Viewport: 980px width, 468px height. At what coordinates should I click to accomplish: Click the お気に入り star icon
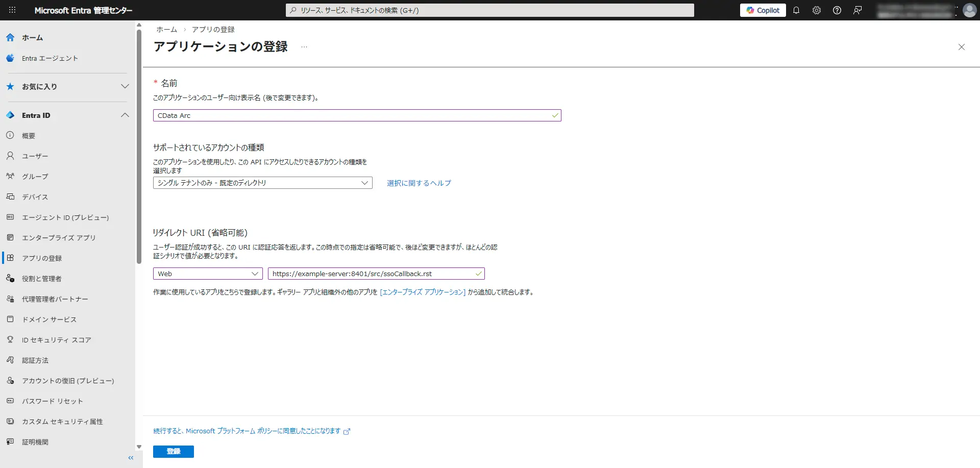[10, 87]
